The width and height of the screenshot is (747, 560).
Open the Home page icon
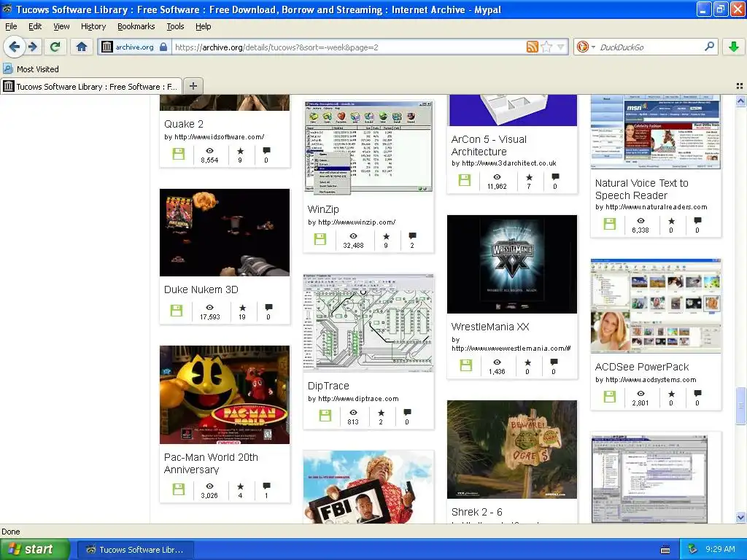tap(82, 47)
